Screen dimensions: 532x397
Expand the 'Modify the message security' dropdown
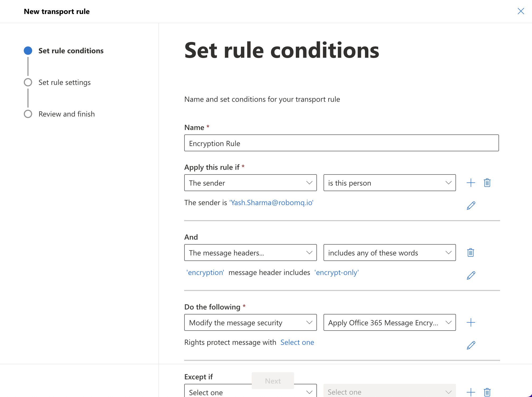click(250, 322)
